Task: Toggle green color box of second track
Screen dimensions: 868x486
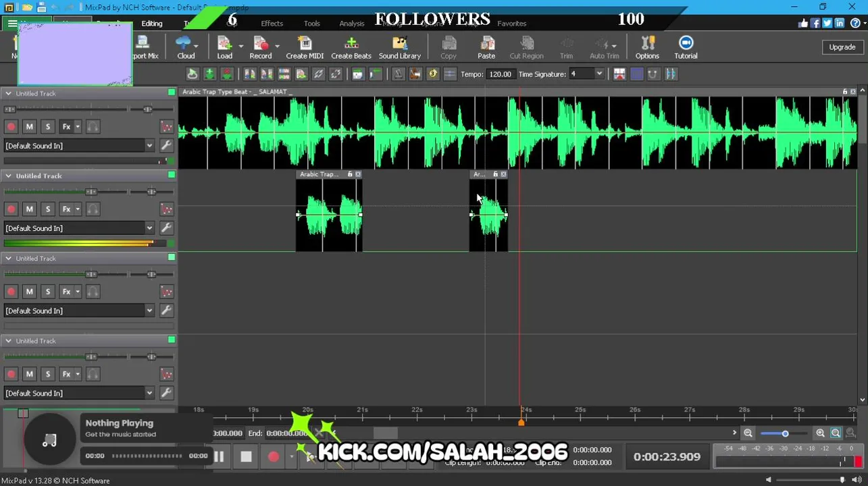Action: pyautogui.click(x=172, y=175)
